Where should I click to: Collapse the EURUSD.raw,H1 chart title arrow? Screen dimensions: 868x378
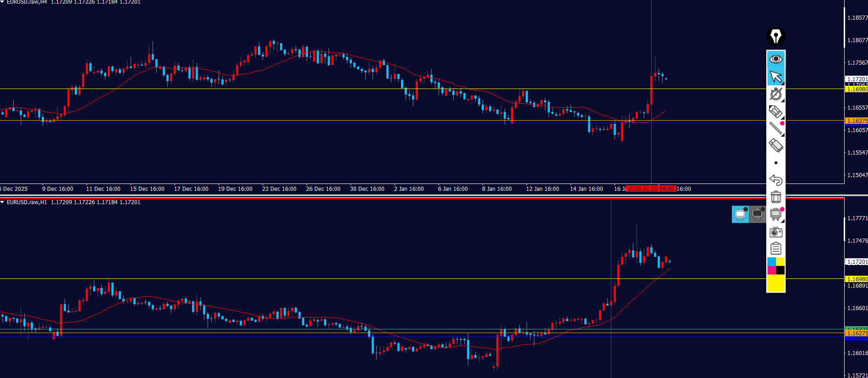3,202
